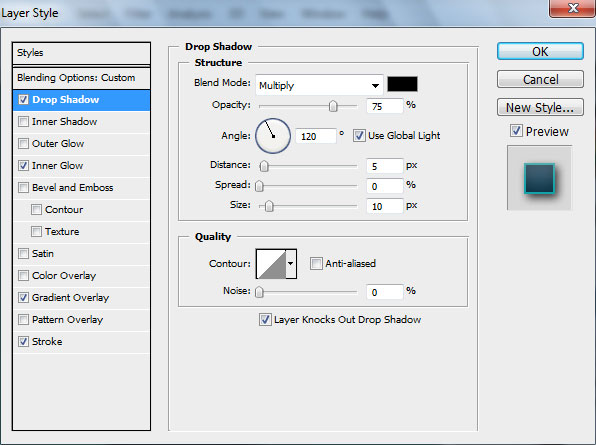596x445 pixels.
Task: Click the contour curve thumbnail
Action: tap(271, 264)
